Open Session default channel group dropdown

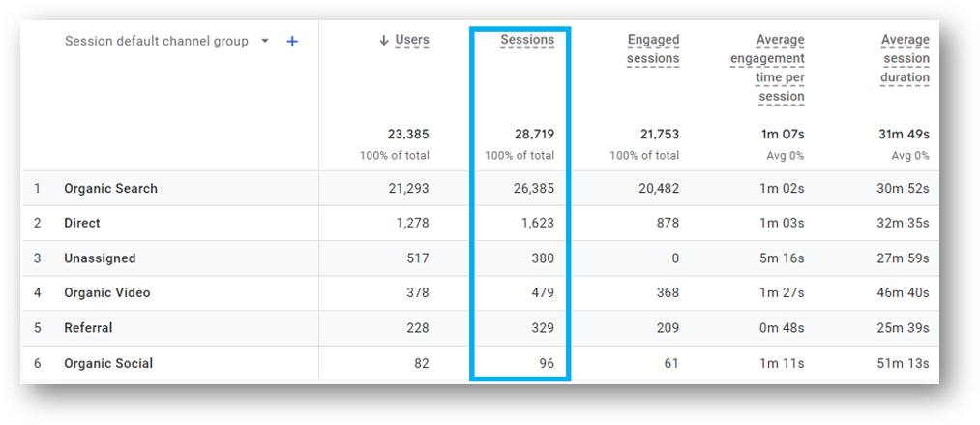(x=264, y=42)
